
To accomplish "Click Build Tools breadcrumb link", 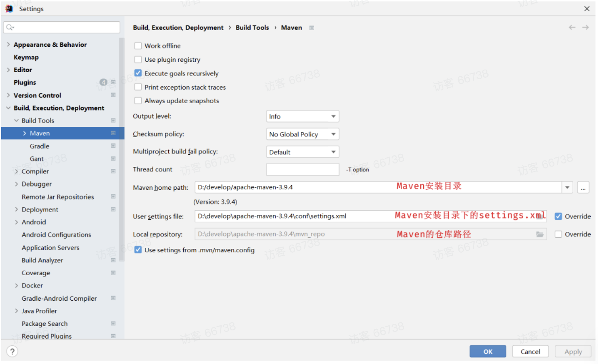I will tap(252, 27).
